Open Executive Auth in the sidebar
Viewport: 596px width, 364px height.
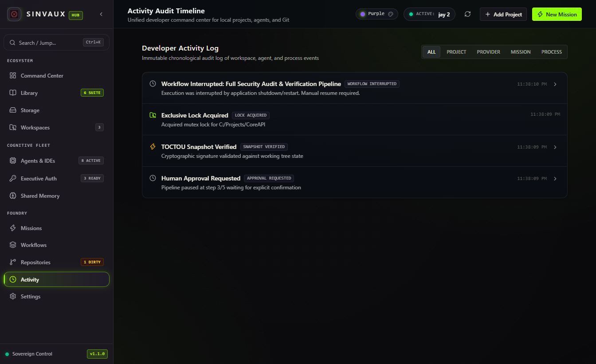(57, 179)
